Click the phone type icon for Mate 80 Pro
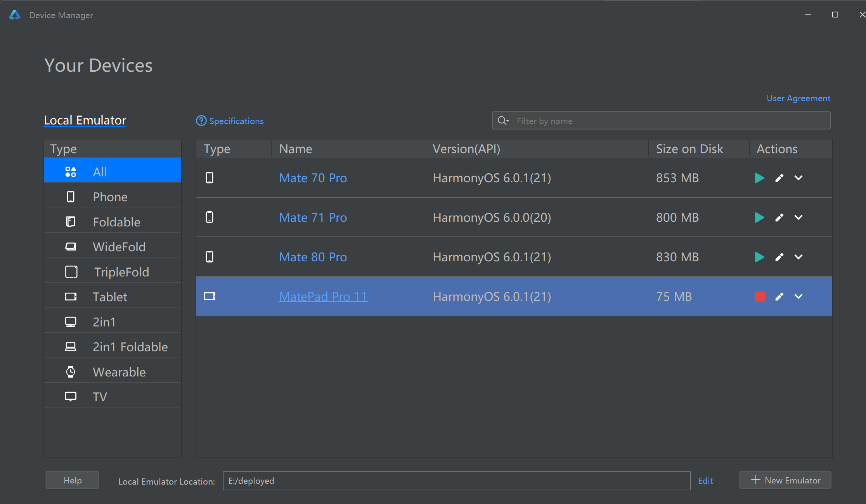 click(x=210, y=257)
